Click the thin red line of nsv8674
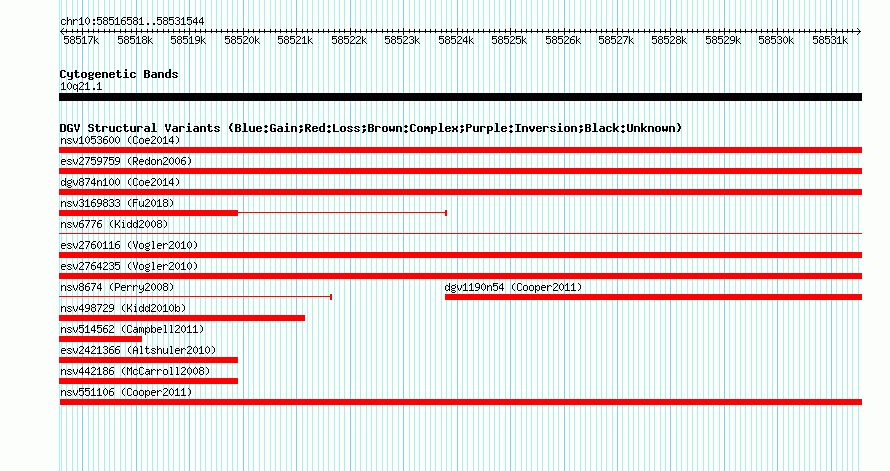This screenshot has width=890, height=471. click(x=195, y=297)
